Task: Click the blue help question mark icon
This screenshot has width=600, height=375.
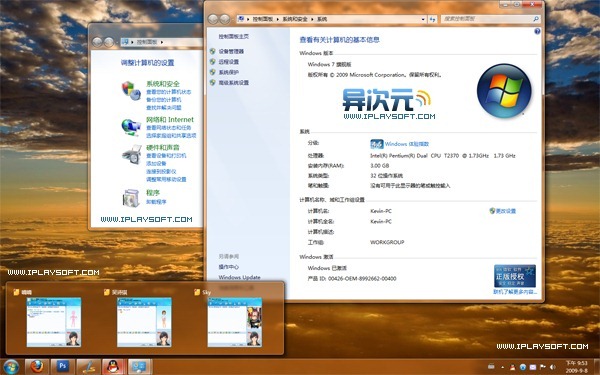Action: pos(537,31)
